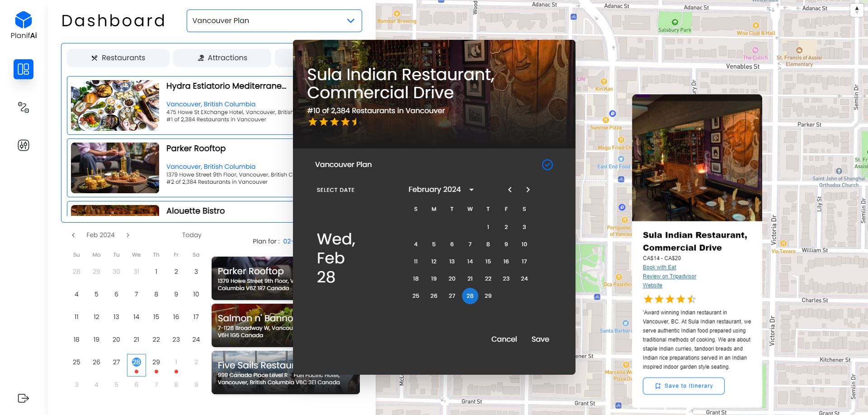The height and width of the screenshot is (415, 868).
Task: Go to previous month in dashboard calendar
Action: click(73, 235)
